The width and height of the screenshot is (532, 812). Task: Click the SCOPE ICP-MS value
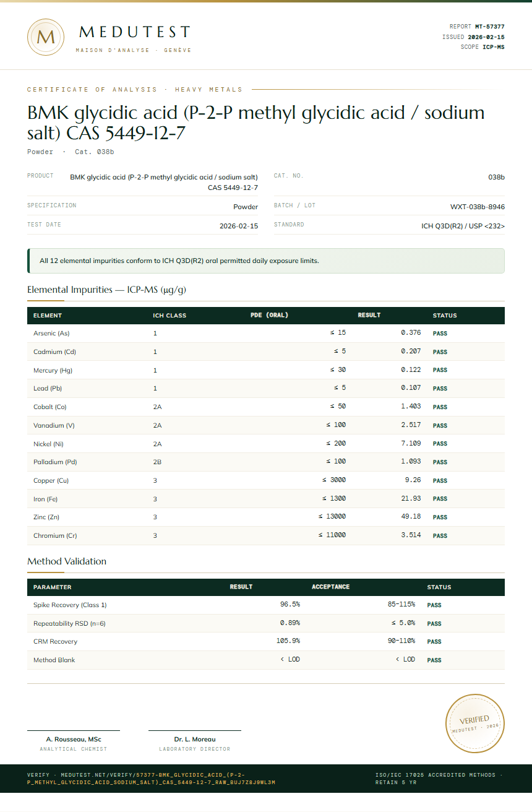(x=494, y=47)
